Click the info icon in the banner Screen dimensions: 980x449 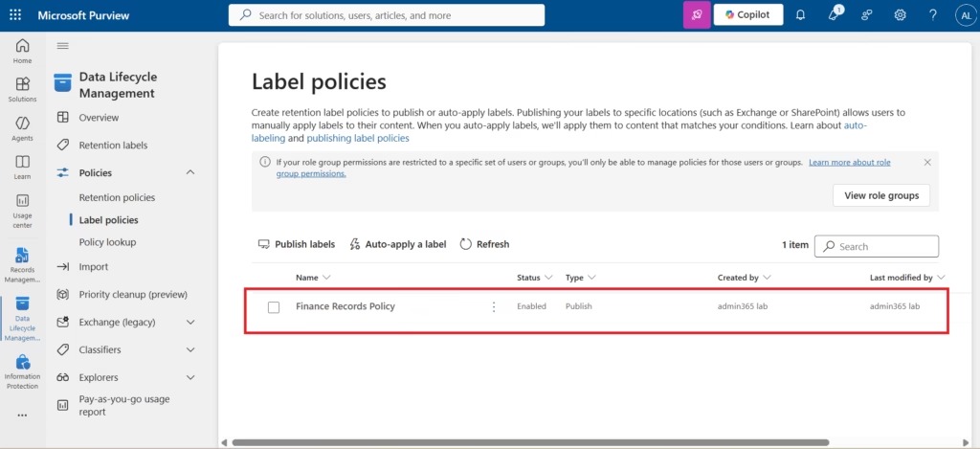pos(265,162)
